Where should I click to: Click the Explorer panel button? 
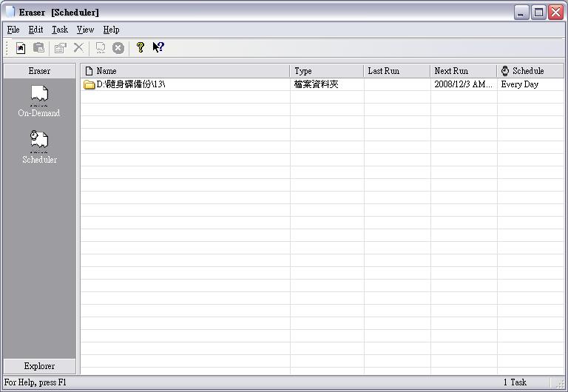pos(39,366)
